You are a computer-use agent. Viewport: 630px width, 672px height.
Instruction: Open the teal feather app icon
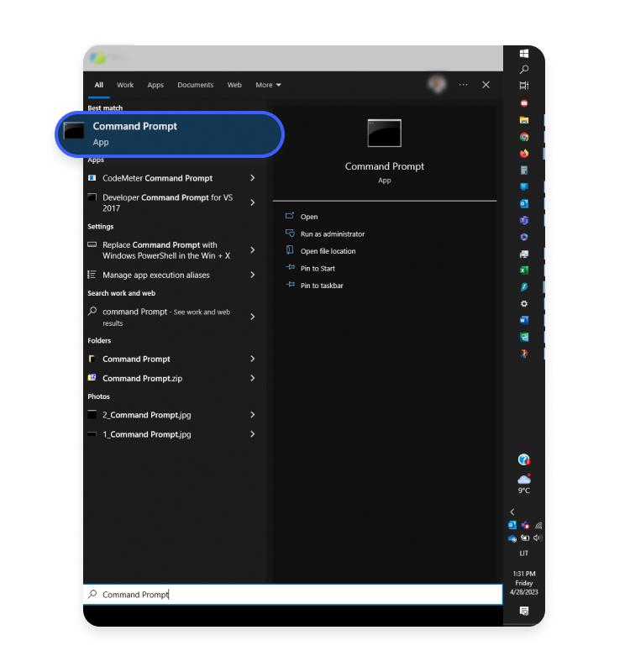point(523,286)
